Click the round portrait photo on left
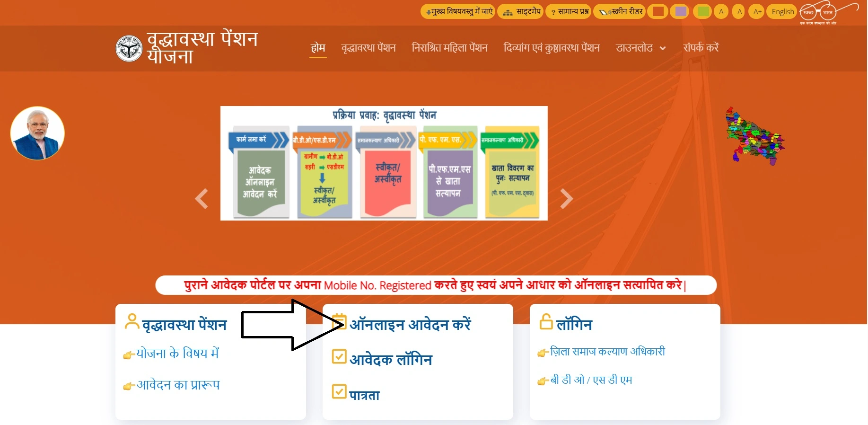This screenshot has height=425, width=868. [x=37, y=133]
